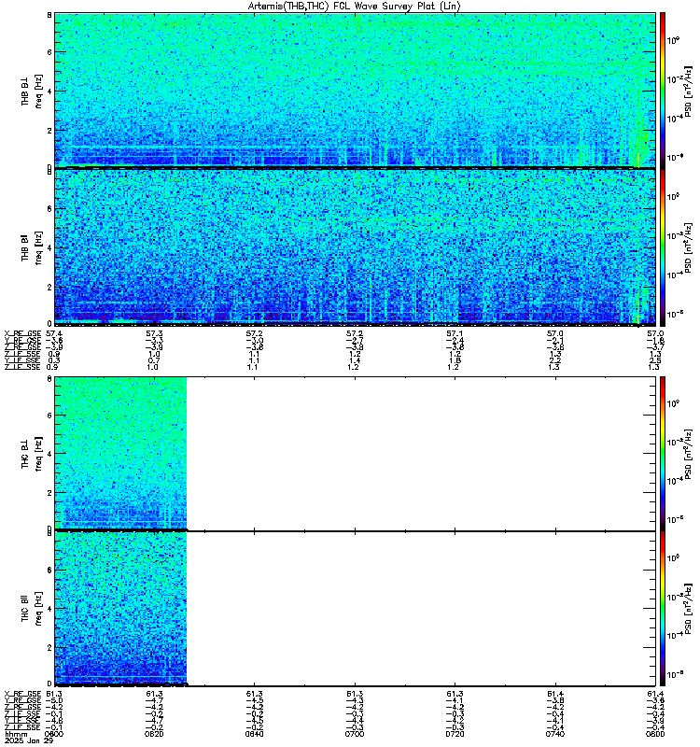Click the Artemis FGL Wave Survey Plot title

(x=355, y=7)
